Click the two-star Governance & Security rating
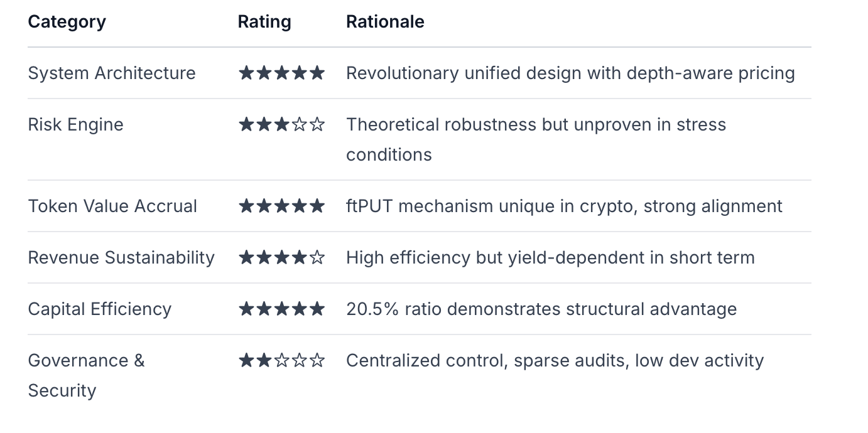This screenshot has height=433, width=868. [x=281, y=361]
